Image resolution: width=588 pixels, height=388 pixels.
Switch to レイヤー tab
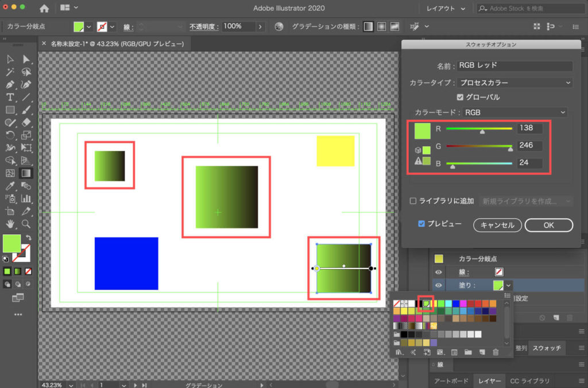pos(489,381)
